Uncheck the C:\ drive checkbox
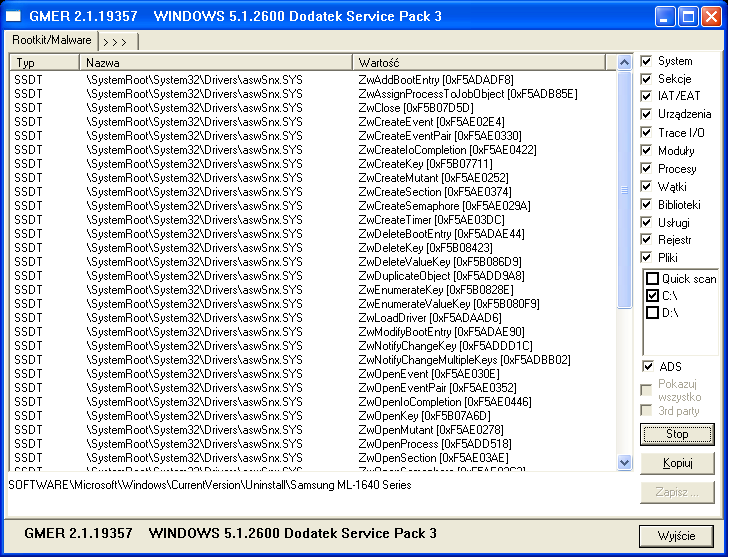 click(653, 295)
